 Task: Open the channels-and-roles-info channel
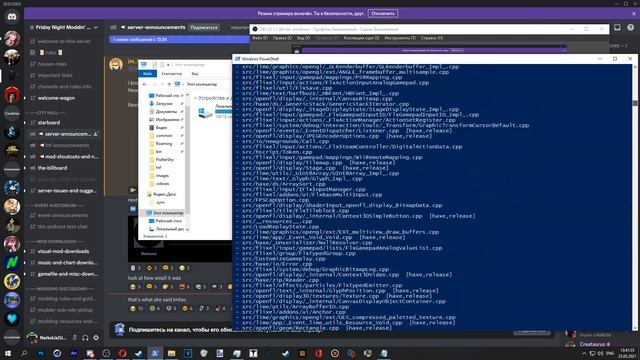[x=64, y=87]
